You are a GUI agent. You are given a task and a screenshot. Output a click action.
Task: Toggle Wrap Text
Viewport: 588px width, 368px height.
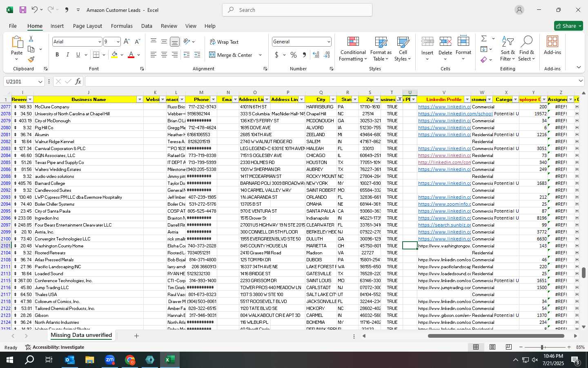224,42
